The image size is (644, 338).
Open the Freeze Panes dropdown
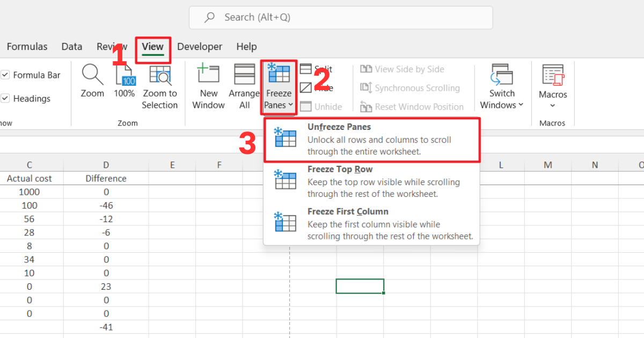pyautogui.click(x=279, y=87)
